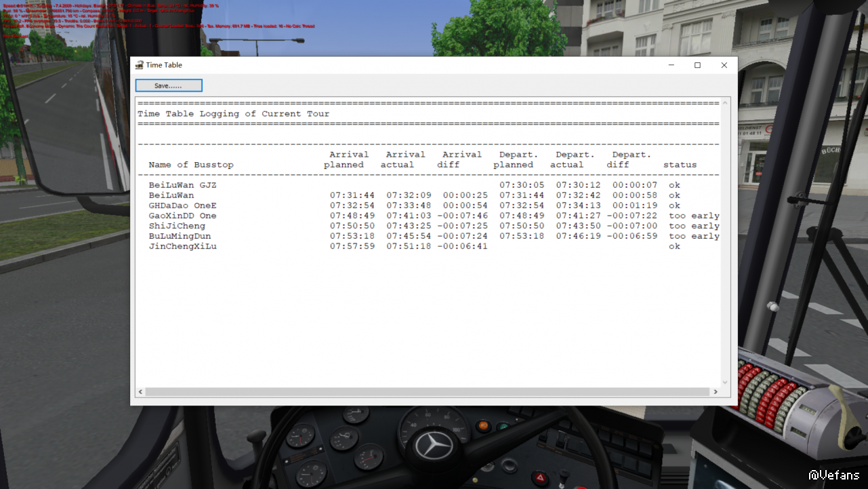Click arrival diff -00:06:41
This screenshot has height=489, width=868.
coord(463,246)
